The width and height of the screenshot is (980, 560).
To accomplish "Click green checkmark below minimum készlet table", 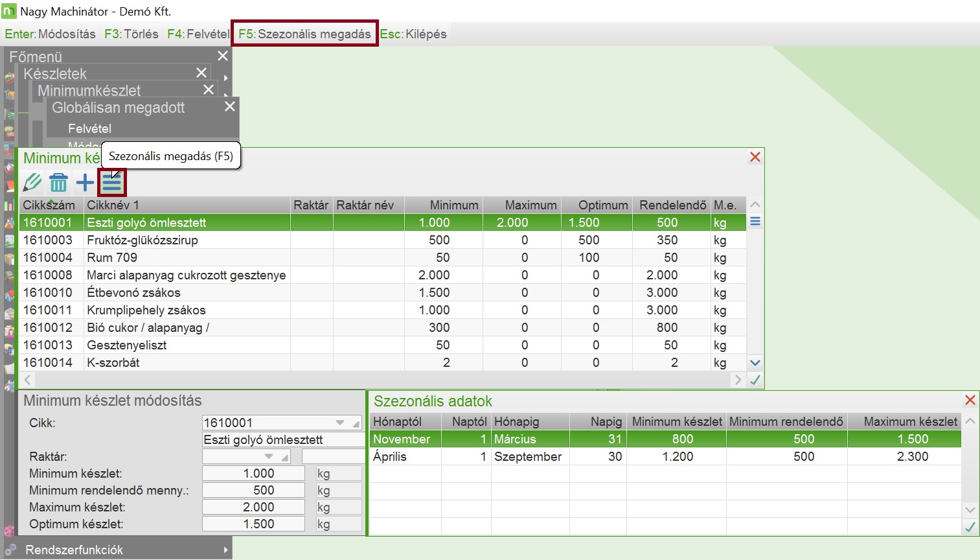I will tap(755, 380).
